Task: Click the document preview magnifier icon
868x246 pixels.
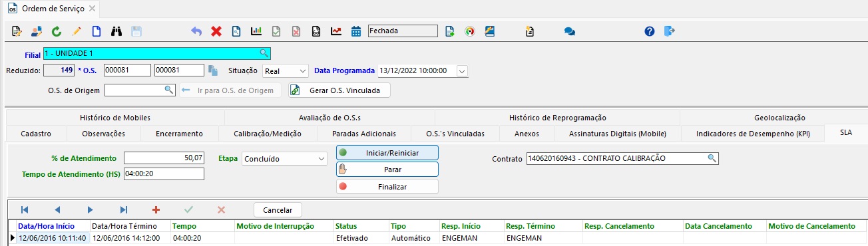Action: coord(236,31)
